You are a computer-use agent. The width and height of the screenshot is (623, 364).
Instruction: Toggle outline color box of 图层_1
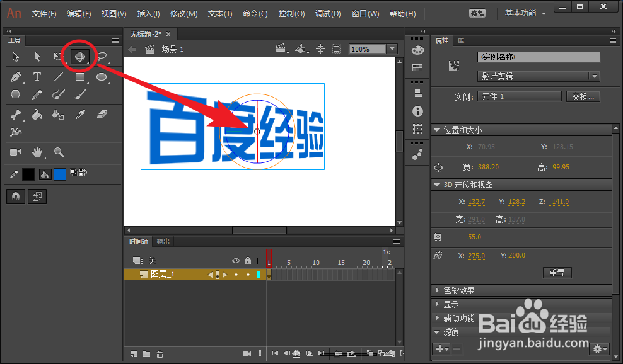tap(259, 275)
